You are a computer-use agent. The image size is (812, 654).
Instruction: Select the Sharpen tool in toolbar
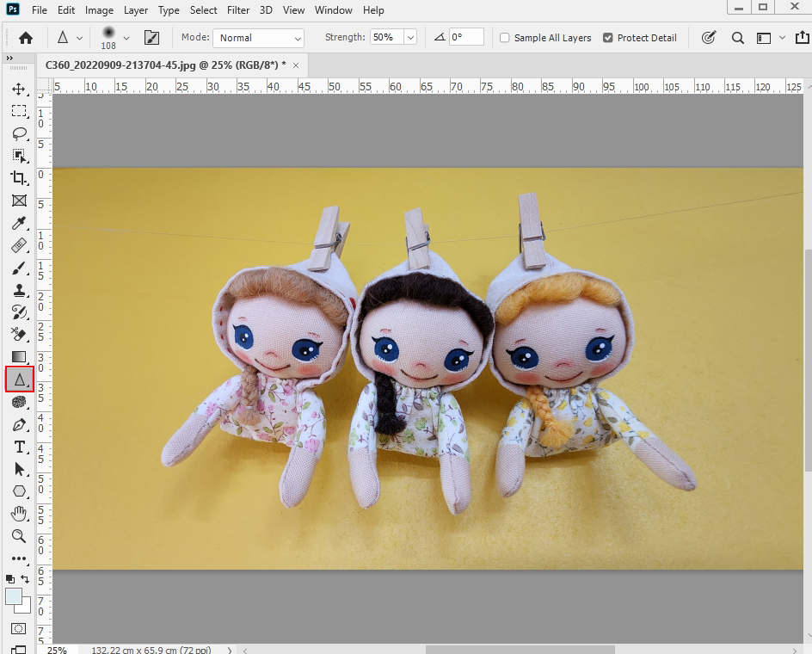(19, 379)
